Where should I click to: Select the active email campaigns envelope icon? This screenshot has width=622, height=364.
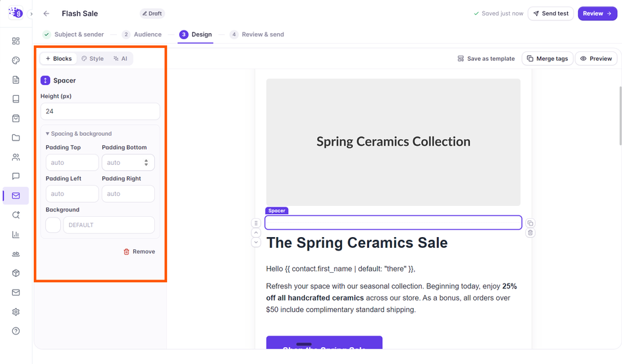pos(16,196)
